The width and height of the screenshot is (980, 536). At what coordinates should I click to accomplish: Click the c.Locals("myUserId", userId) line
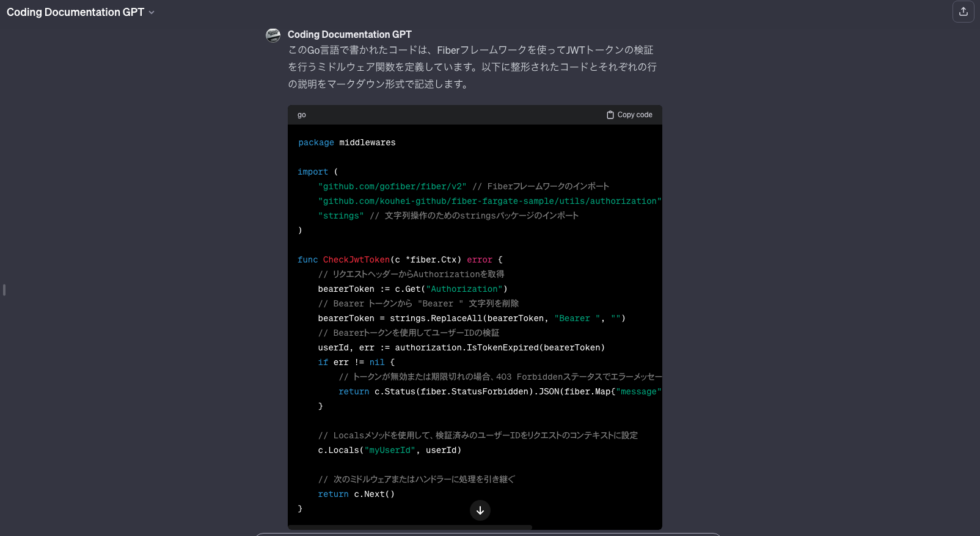(x=390, y=451)
